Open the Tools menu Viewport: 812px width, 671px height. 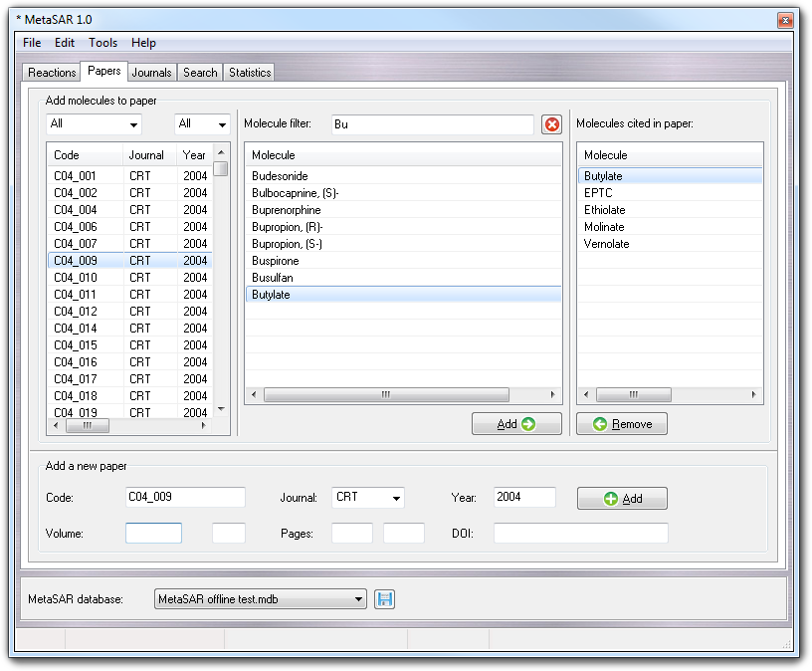[102, 43]
